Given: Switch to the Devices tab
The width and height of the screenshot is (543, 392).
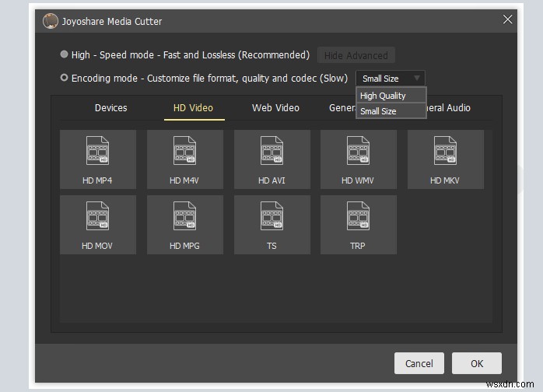Looking at the screenshot, I should (110, 108).
